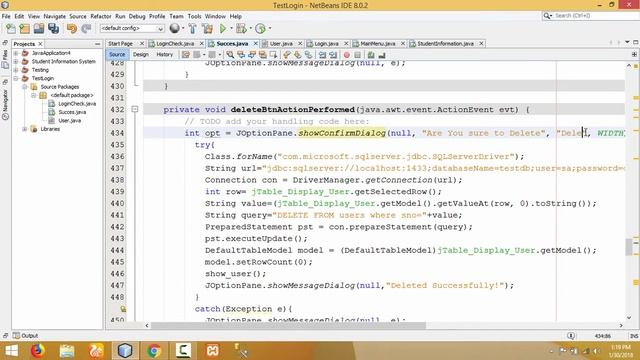Open the Files side panel
640x360 pixels.
pyautogui.click(x=5, y=58)
